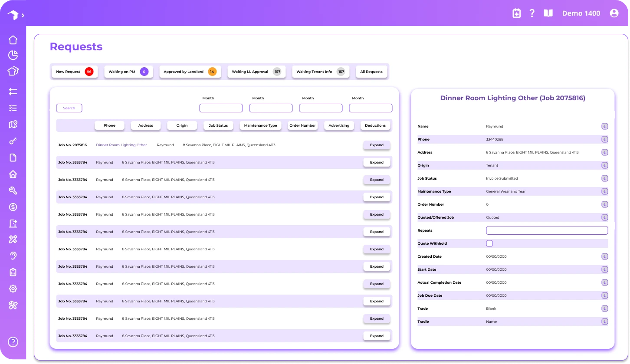Open the book guide icon in header
Screen dimensions: 630x364
point(548,13)
